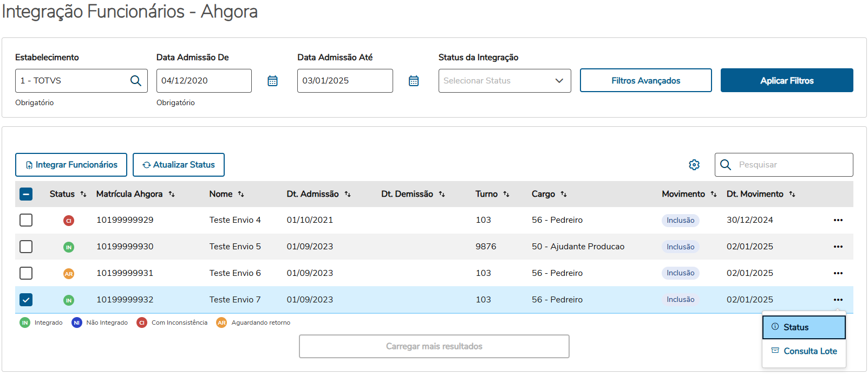Focus the Pesquisar search field
868x374 pixels.
(x=792, y=165)
